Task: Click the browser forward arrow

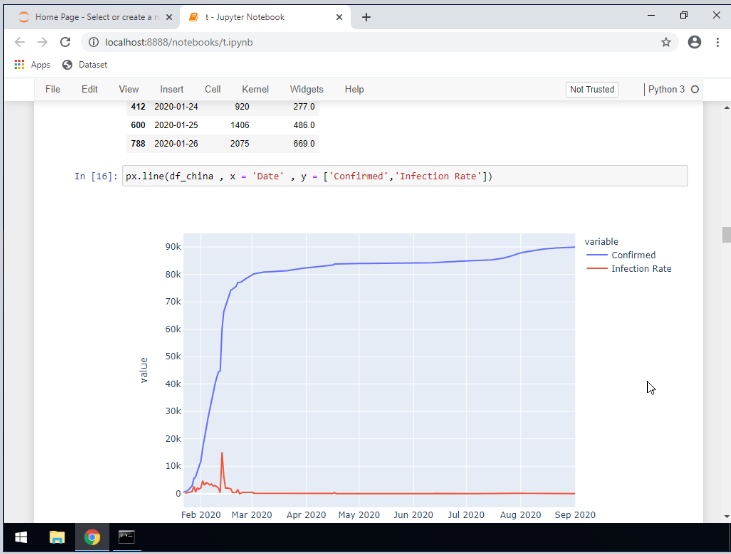Action: click(x=42, y=42)
